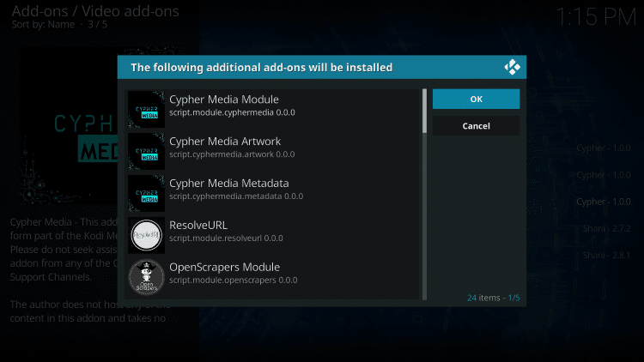Click the 24 items - 1/5 counter
Screen dimensions: 644x362
[x=493, y=298]
